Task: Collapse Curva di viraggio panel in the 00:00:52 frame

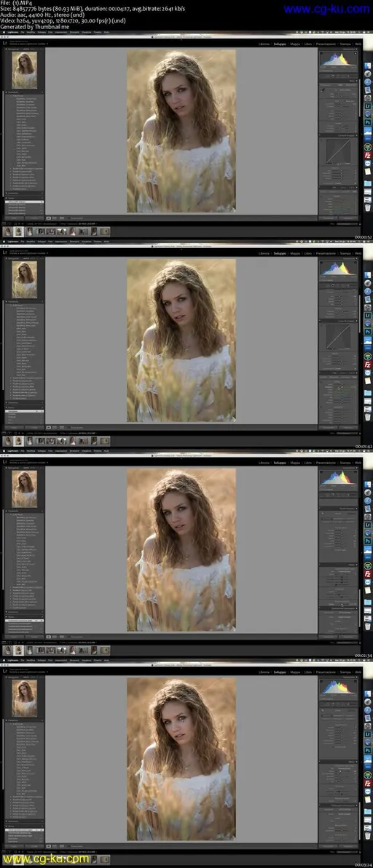Action: click(x=338, y=135)
